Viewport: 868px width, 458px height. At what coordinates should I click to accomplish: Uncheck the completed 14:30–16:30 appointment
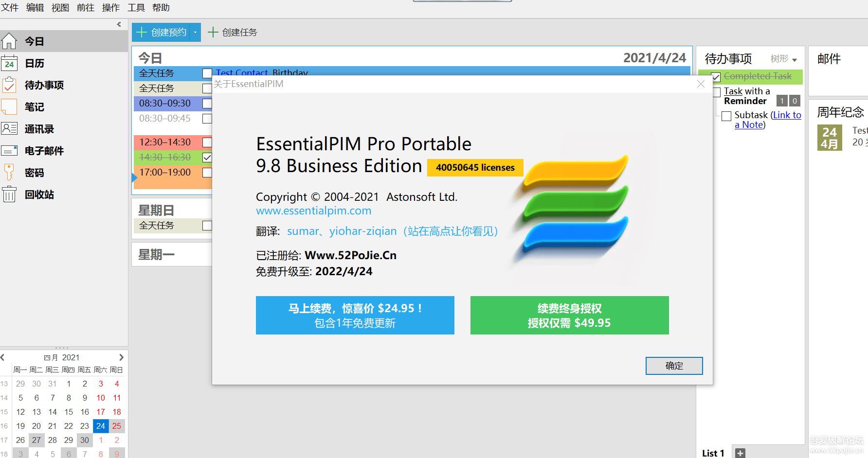click(207, 158)
